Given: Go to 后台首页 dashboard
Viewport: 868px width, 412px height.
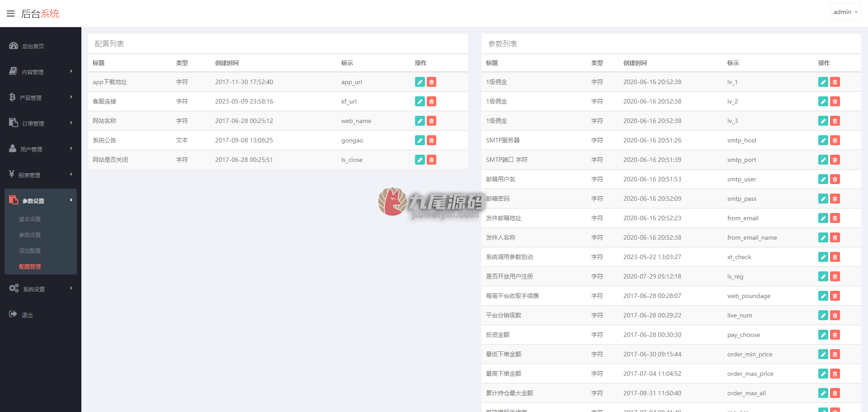Looking at the screenshot, I should pos(41,46).
